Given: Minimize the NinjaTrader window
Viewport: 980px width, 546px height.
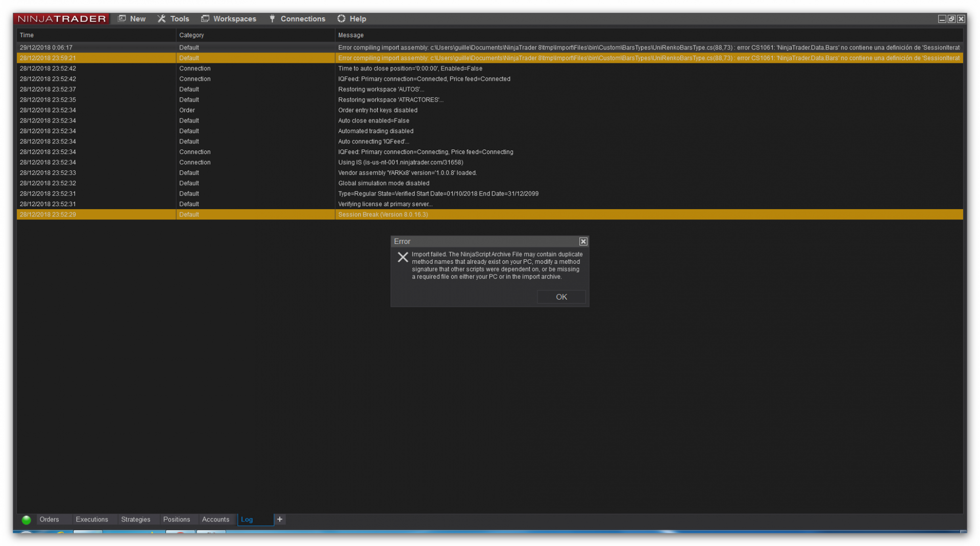Looking at the screenshot, I should click(942, 19).
